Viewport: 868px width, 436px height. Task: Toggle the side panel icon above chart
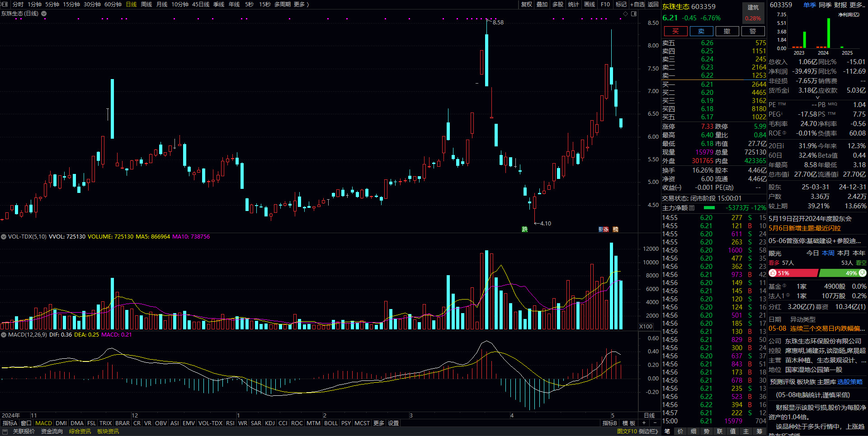634,14
